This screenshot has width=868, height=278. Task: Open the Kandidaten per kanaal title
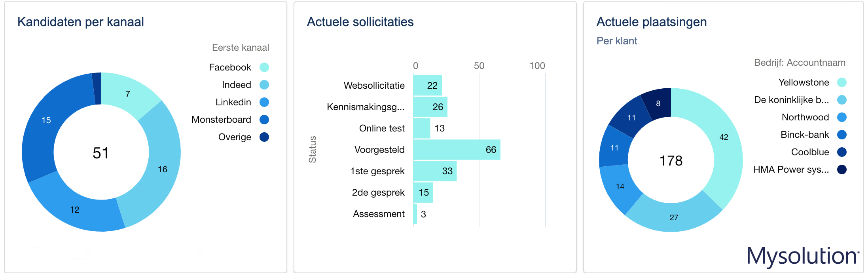coord(81,22)
